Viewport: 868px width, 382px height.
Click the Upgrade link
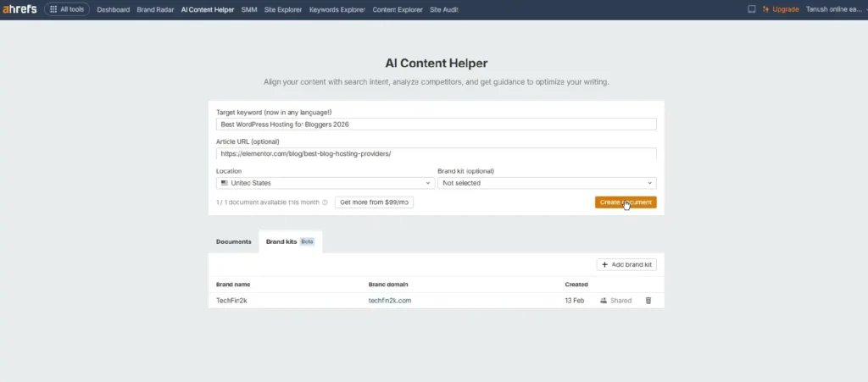pyautogui.click(x=781, y=9)
